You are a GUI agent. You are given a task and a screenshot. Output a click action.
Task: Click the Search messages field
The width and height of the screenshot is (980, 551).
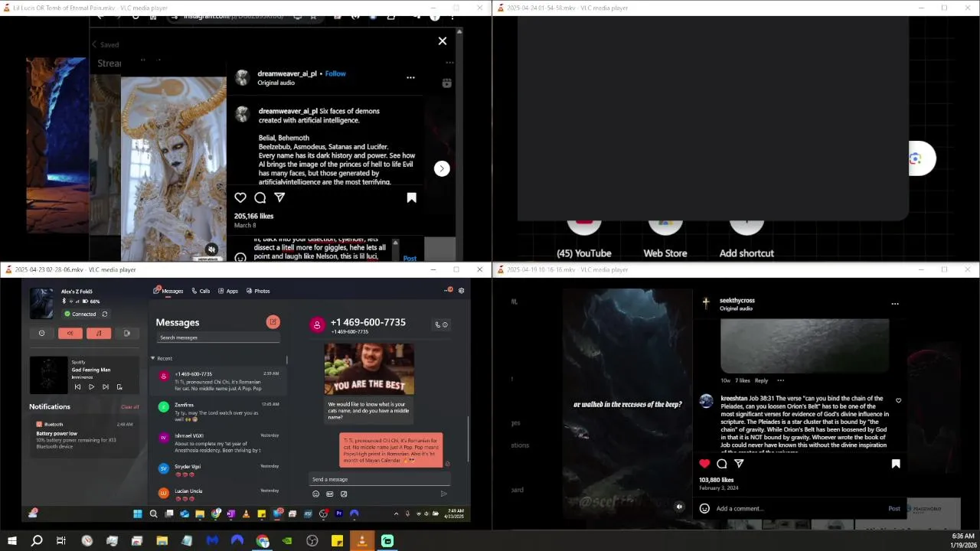pos(218,337)
